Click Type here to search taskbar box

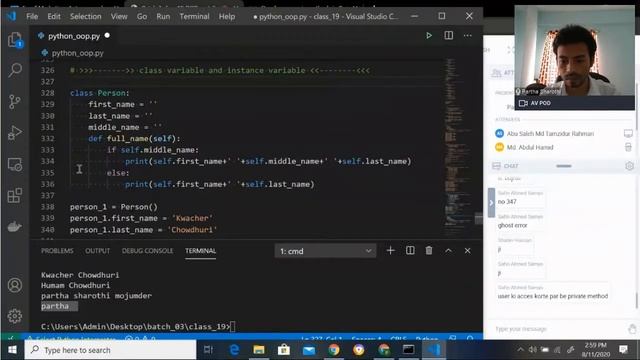coord(110,350)
